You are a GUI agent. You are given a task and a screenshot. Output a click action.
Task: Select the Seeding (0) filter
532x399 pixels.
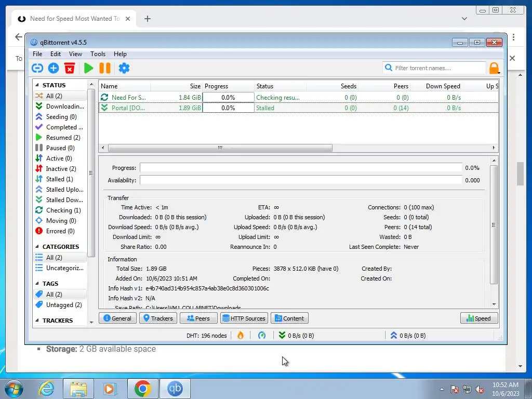(x=60, y=117)
